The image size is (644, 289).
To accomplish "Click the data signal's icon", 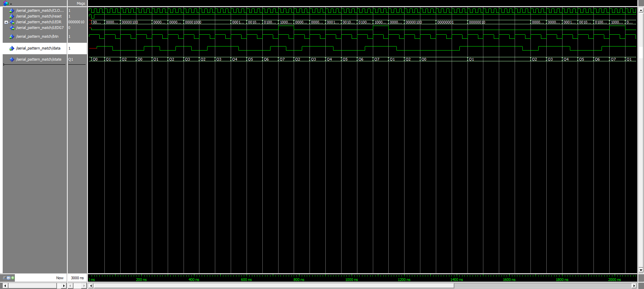I will (12, 48).
